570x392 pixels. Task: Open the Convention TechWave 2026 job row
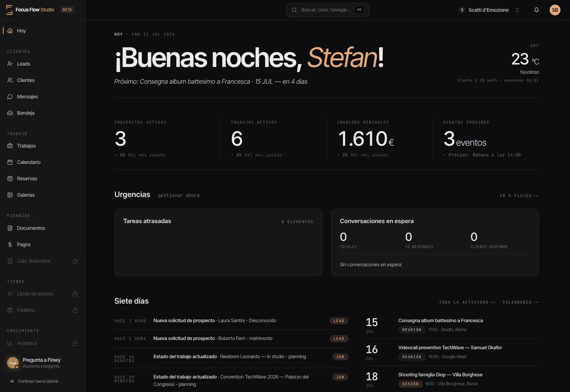coord(231,380)
